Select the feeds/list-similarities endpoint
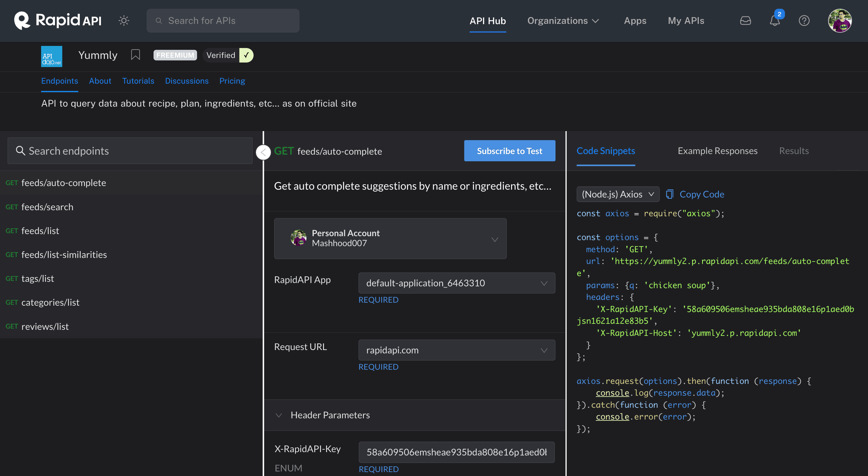Screen dimensions: 868x476 click(131, 255)
